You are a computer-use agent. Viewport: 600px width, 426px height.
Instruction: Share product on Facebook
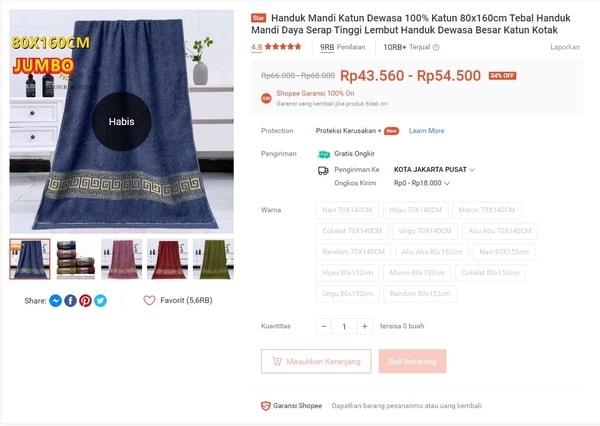(70, 301)
